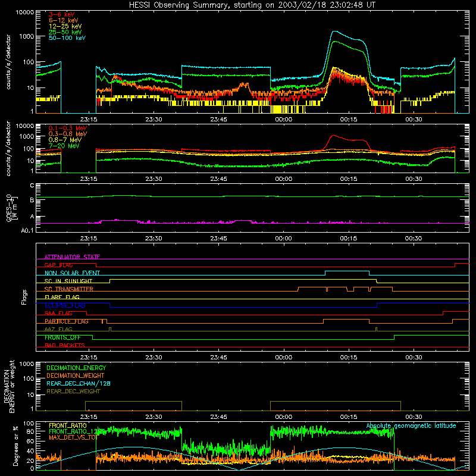Screen dimensions: 476x476
Task: Select the BAD_PACKETS flag label
Action: pyautogui.click(x=65, y=345)
